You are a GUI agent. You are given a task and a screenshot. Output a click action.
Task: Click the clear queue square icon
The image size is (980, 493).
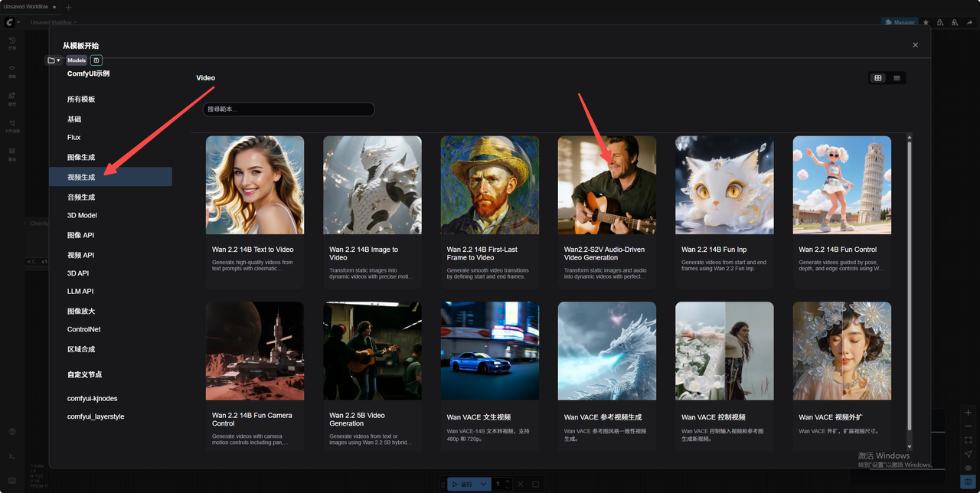click(536, 484)
